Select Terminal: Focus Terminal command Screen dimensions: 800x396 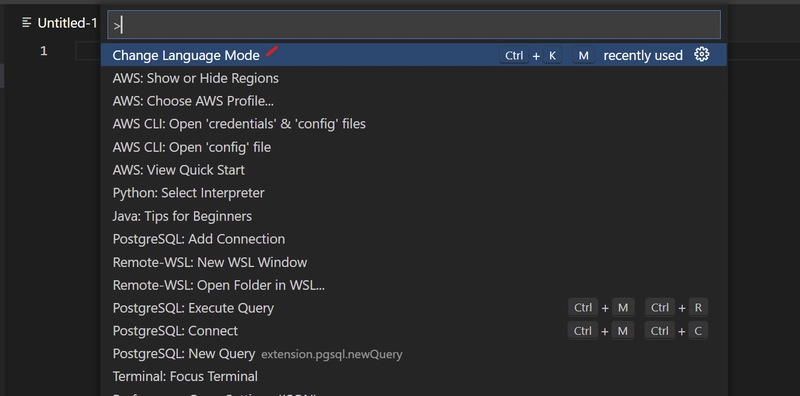point(414,377)
